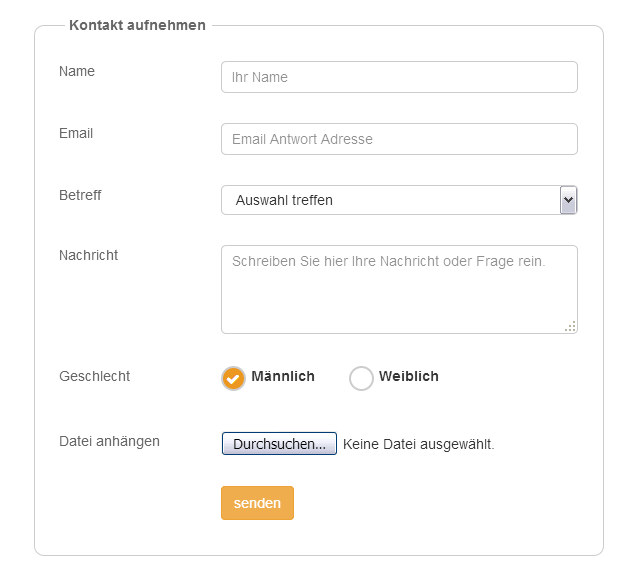This screenshot has width=637, height=564.
Task: Click the 'Datei anhängen' label
Action: click(x=109, y=441)
